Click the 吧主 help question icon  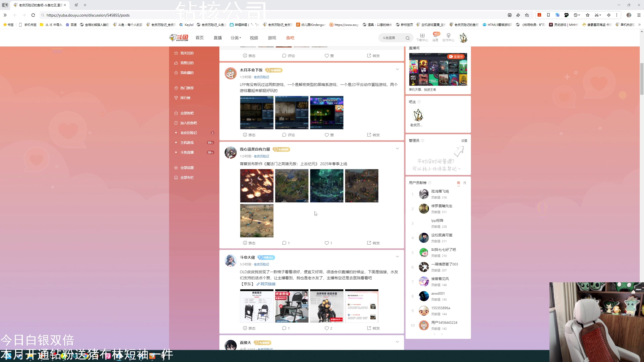tap(419, 102)
